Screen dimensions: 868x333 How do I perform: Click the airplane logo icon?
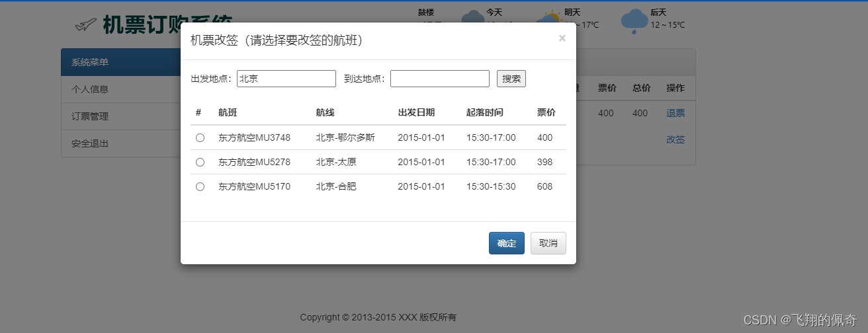(x=85, y=25)
